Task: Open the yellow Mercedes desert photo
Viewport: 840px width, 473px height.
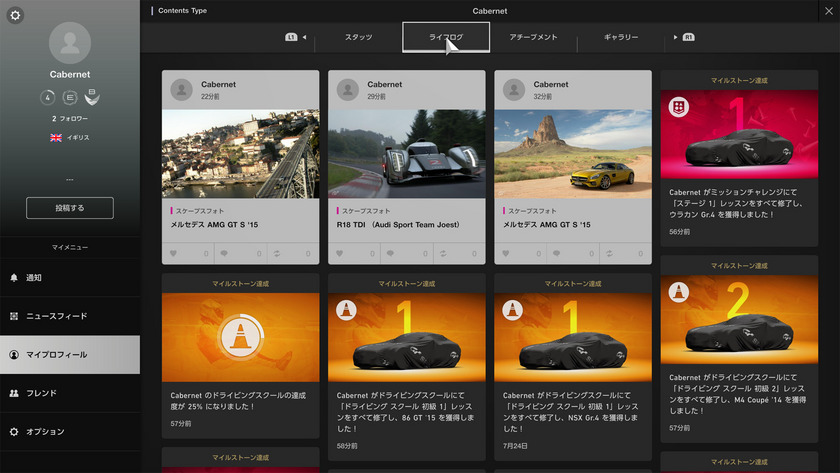Action: click(573, 154)
